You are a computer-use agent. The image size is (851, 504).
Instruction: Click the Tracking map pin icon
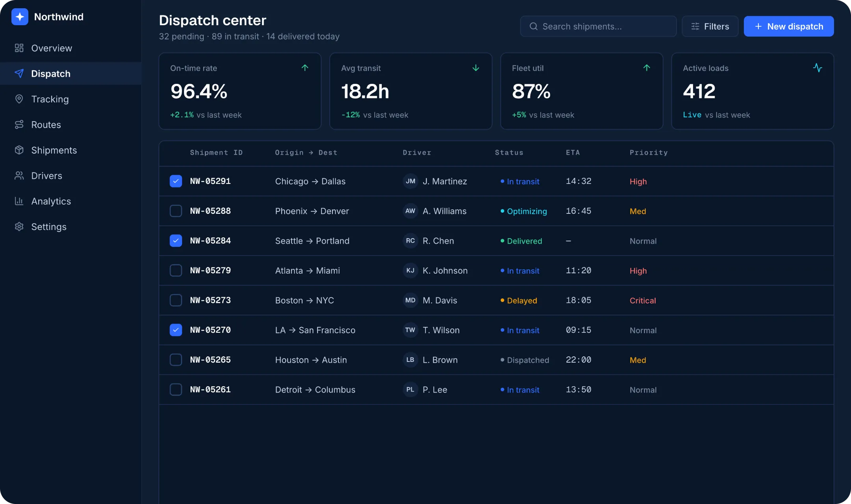[19, 99]
